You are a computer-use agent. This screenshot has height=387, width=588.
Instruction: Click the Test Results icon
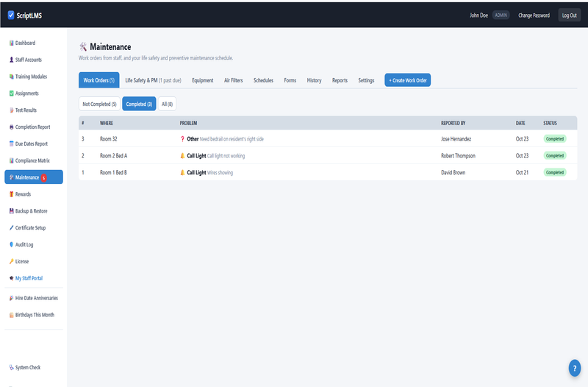[11, 110]
